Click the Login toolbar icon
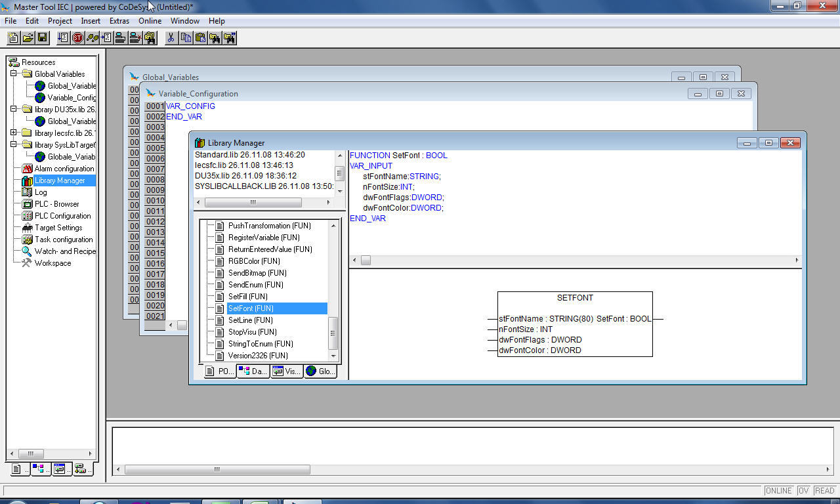Viewport: 840px width, 504px height. coord(121,38)
